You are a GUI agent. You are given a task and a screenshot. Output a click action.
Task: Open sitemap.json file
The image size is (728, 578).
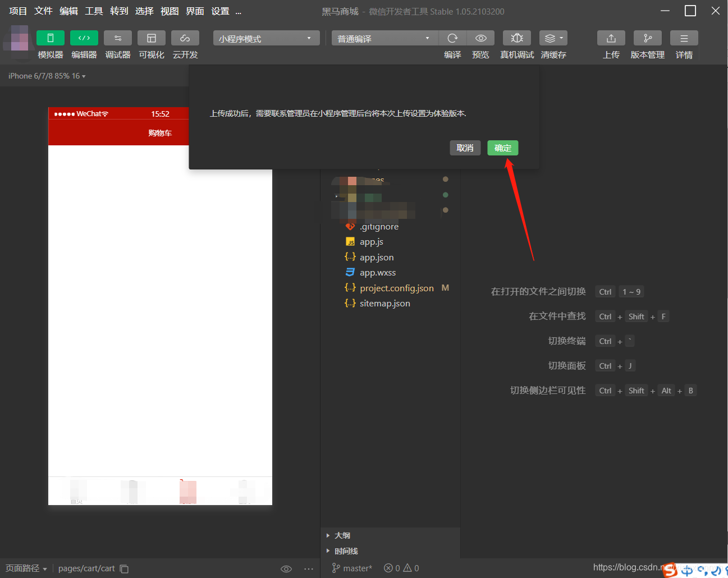(x=385, y=303)
